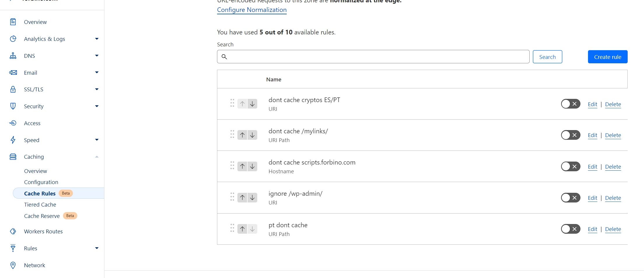The image size is (644, 278).
Task: Delete the 'ignore /wp-admin/' rule
Action: [613, 198]
